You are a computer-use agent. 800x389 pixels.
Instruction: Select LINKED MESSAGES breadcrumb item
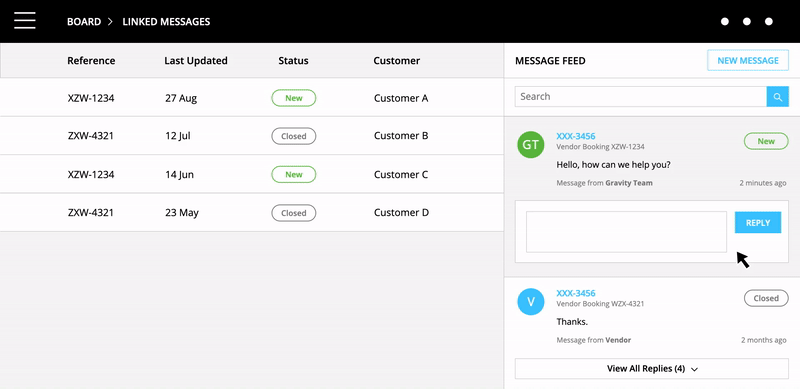click(166, 21)
